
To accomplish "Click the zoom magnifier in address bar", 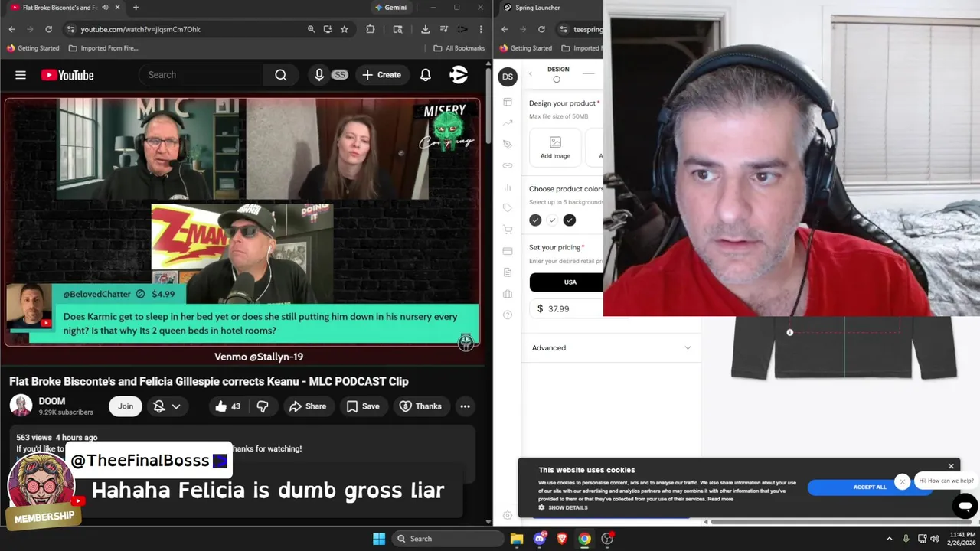I will tap(311, 29).
